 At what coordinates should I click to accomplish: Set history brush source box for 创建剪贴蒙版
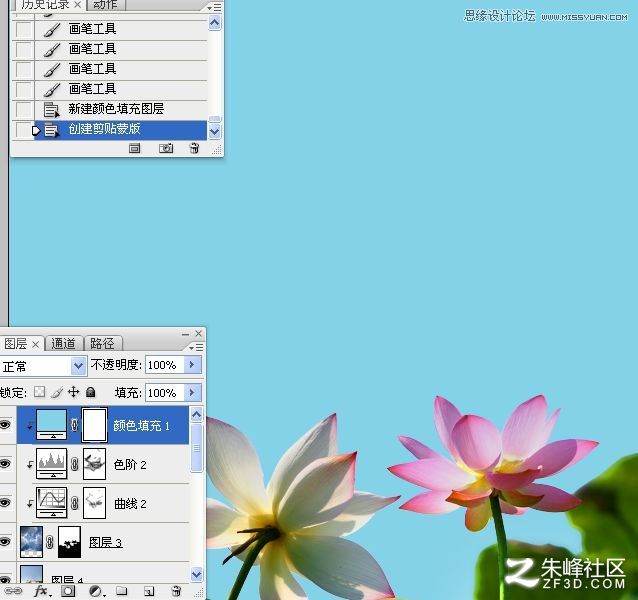[23, 130]
